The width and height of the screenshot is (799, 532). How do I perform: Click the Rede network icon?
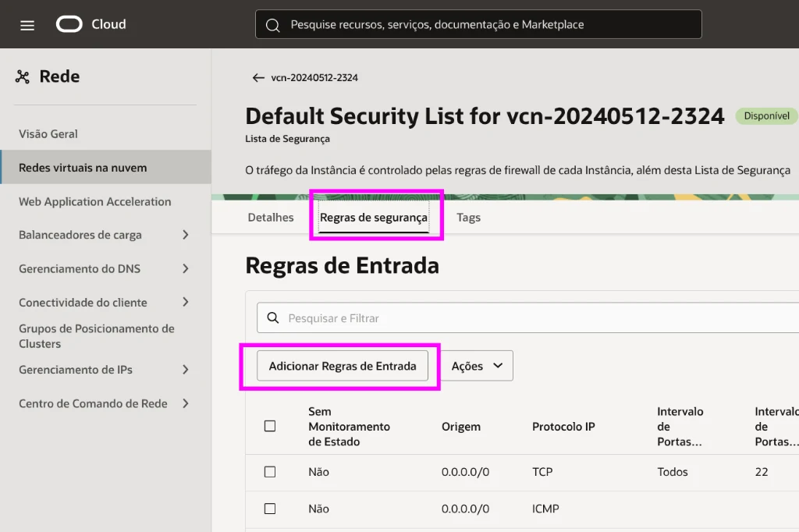click(x=23, y=76)
